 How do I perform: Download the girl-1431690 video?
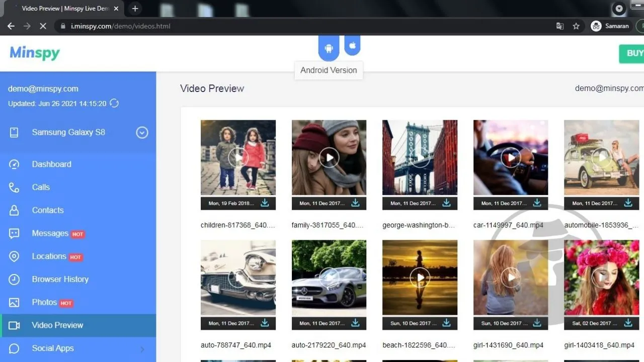click(537, 323)
